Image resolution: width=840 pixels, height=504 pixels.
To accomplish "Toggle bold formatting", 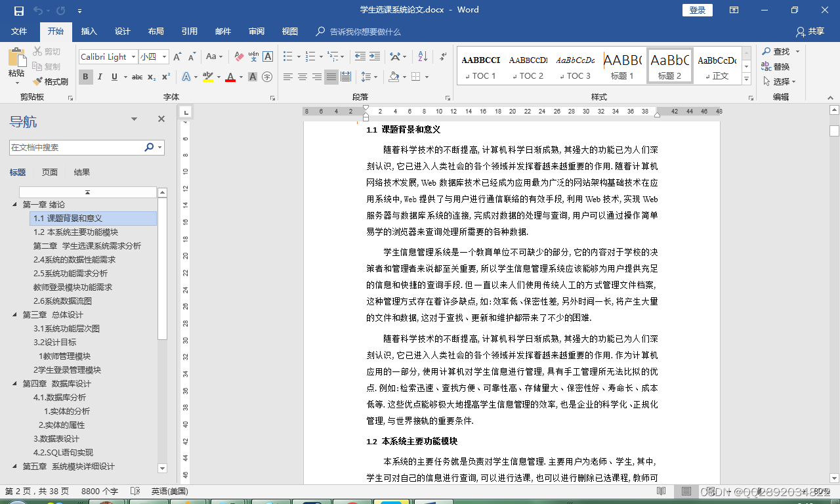I will tap(85, 77).
